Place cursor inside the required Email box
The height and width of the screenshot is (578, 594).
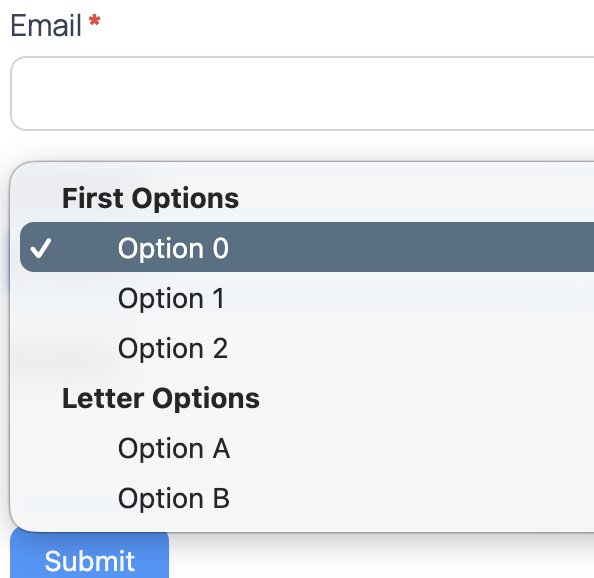pyautogui.click(x=302, y=93)
